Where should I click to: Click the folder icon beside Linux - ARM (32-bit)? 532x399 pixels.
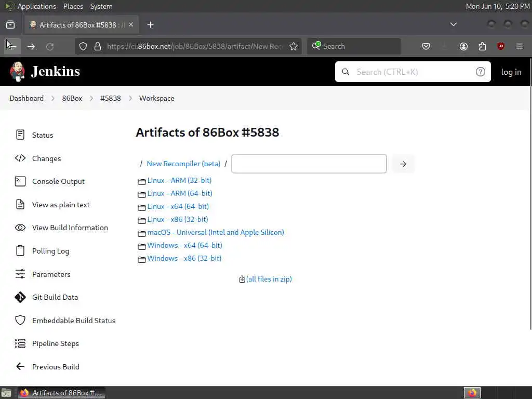[x=141, y=181]
